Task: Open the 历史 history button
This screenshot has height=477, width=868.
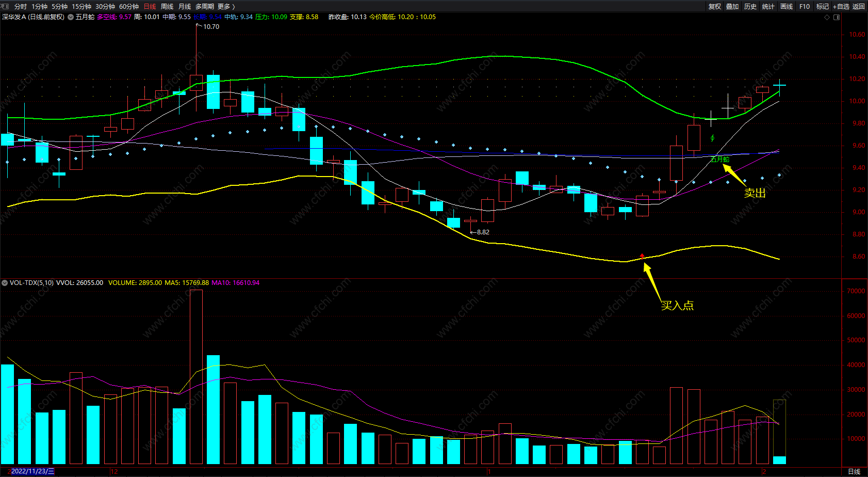Action: click(750, 7)
